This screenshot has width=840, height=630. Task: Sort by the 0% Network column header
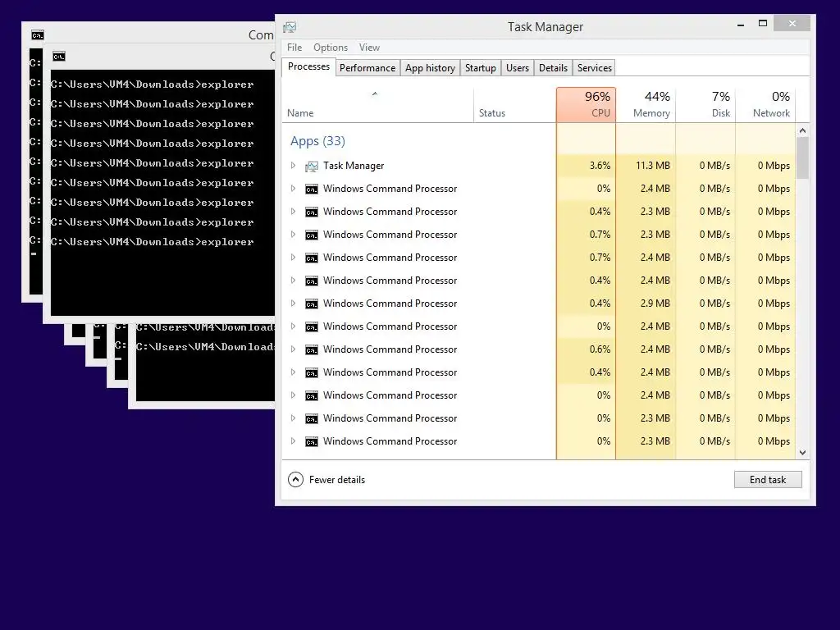coord(765,104)
